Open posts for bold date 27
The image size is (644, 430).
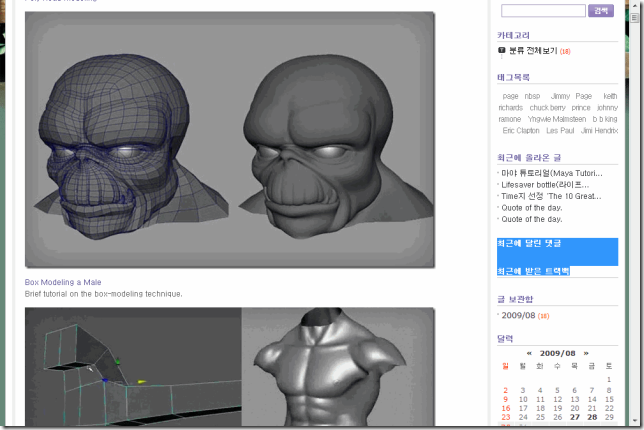pyautogui.click(x=575, y=417)
